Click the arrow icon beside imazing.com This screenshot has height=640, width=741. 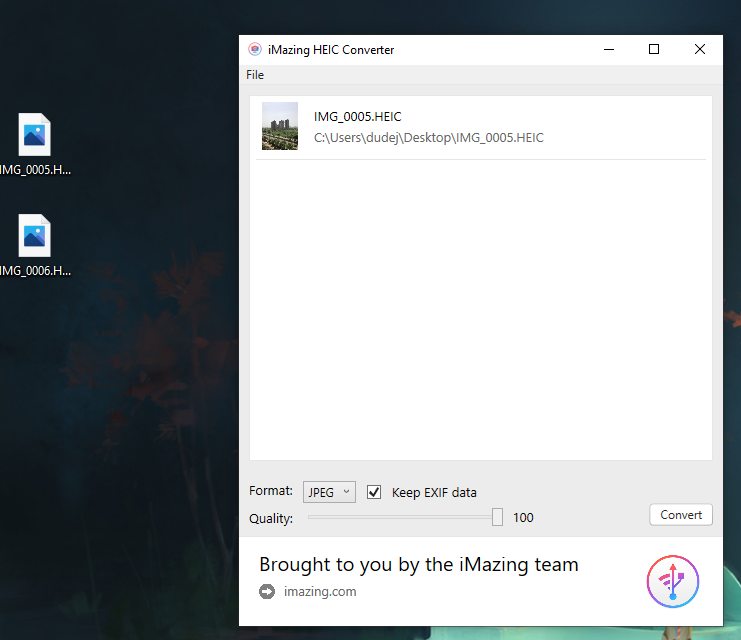[267, 591]
